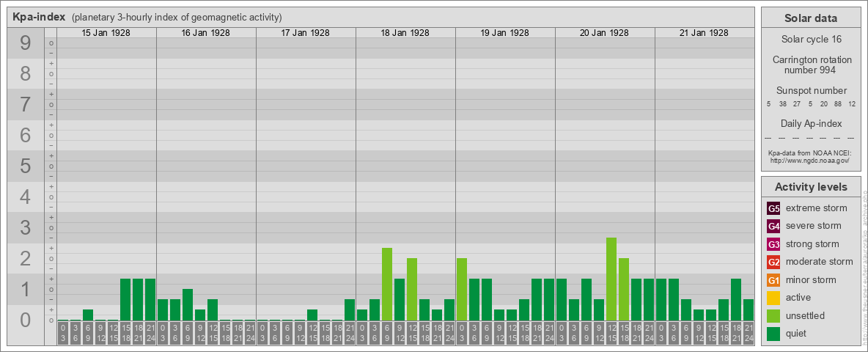This screenshot has height=352, width=868.
Task: Click the sunspot value 38
Action: click(x=783, y=104)
